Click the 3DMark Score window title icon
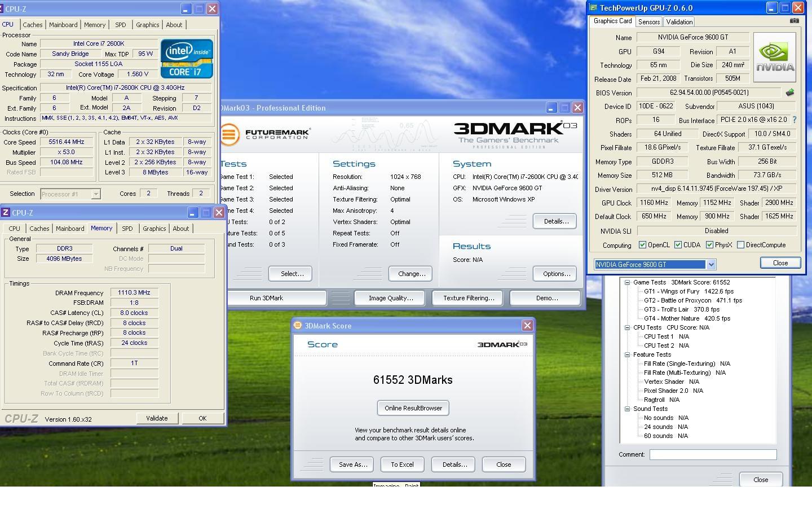This screenshot has height=508, width=812. (x=298, y=325)
